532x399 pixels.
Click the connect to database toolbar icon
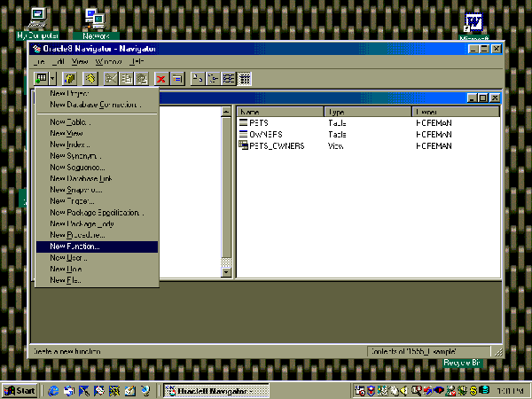point(69,79)
